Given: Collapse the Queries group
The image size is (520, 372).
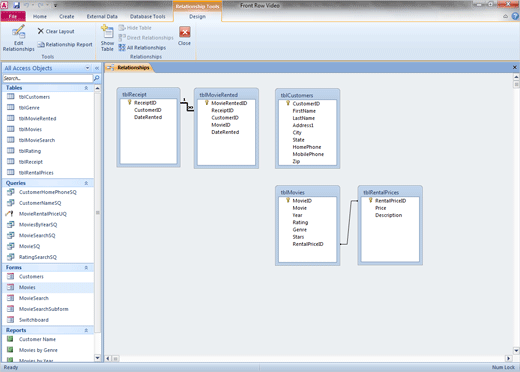Looking at the screenshot, I should (x=86, y=183).
